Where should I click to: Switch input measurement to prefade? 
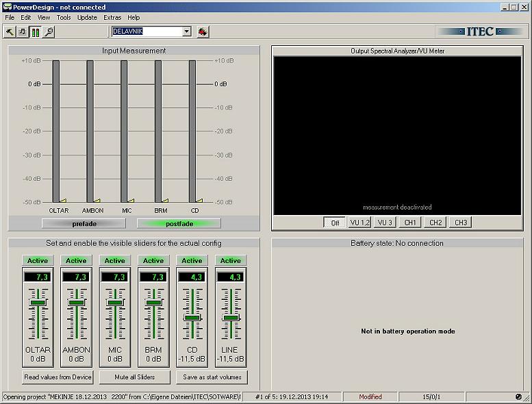84,223
